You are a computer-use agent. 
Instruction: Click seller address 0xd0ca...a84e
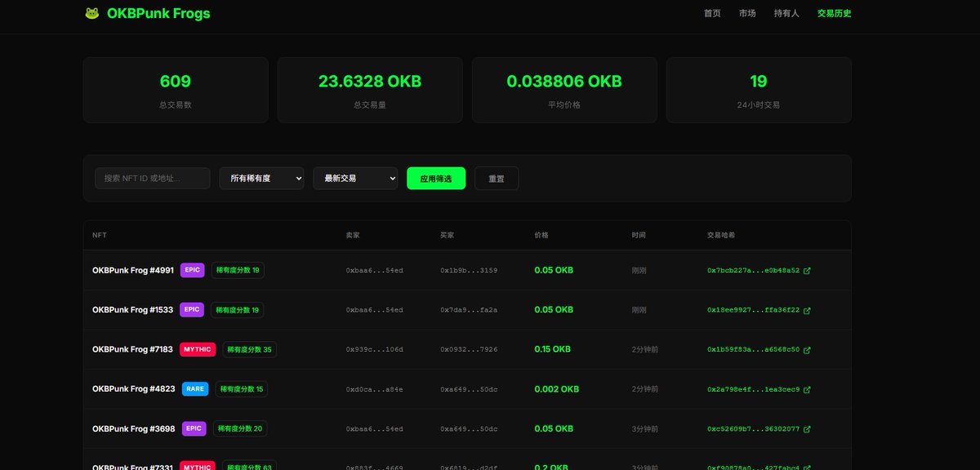374,389
